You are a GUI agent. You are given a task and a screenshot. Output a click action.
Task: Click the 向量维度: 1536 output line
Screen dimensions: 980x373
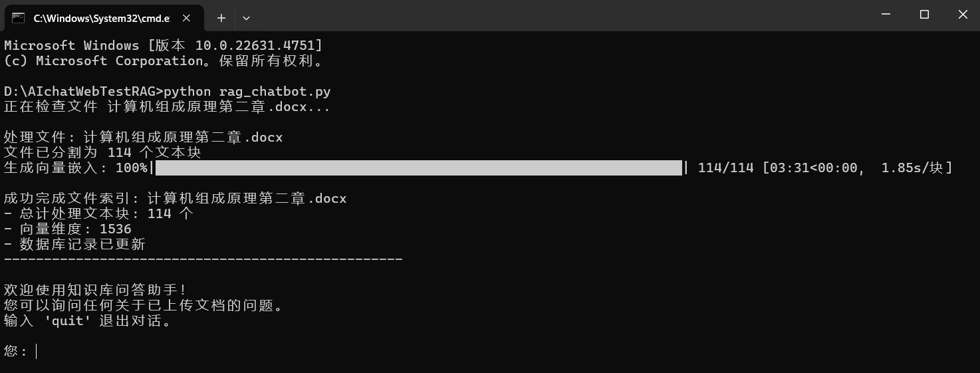pyautogui.click(x=68, y=229)
